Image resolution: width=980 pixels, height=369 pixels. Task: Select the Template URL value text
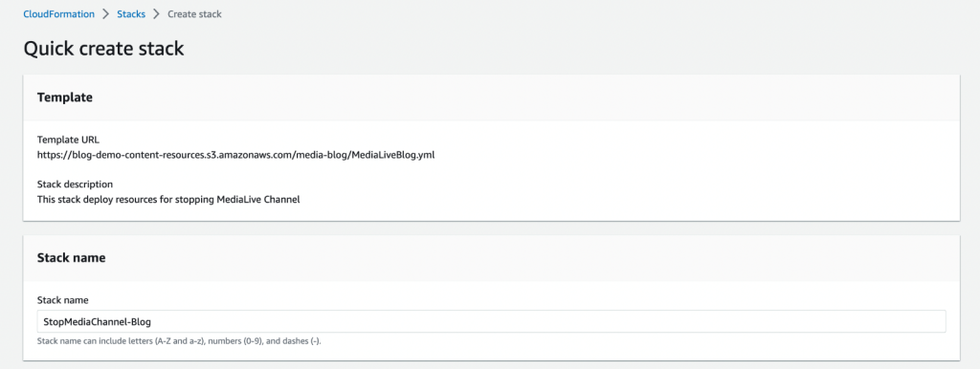pos(236,156)
